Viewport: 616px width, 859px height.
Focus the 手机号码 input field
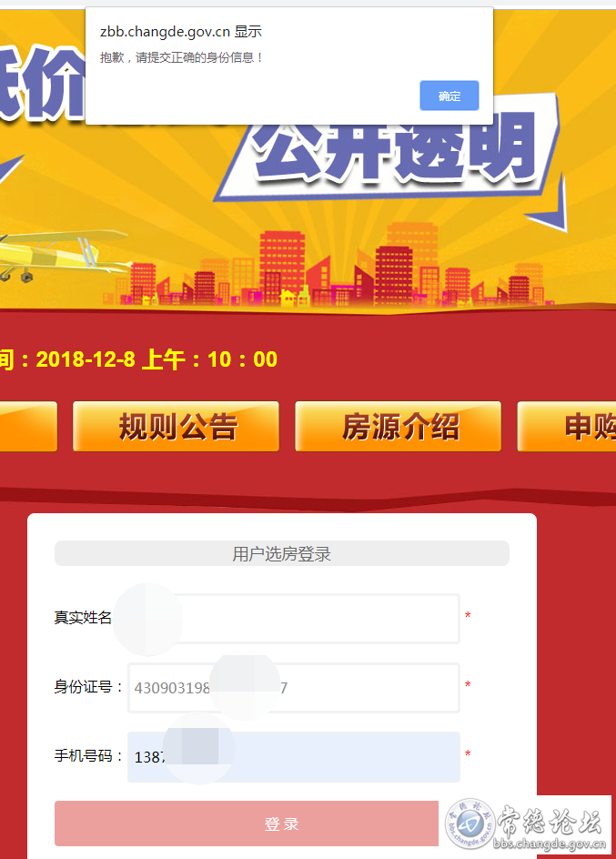[294, 756]
